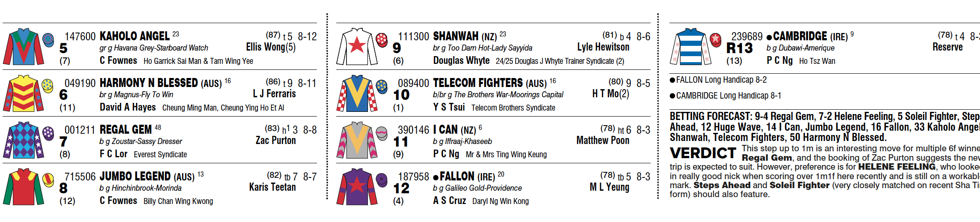Select the purple cap beside Fallon
This screenshot has width=980, height=222.
point(382,180)
